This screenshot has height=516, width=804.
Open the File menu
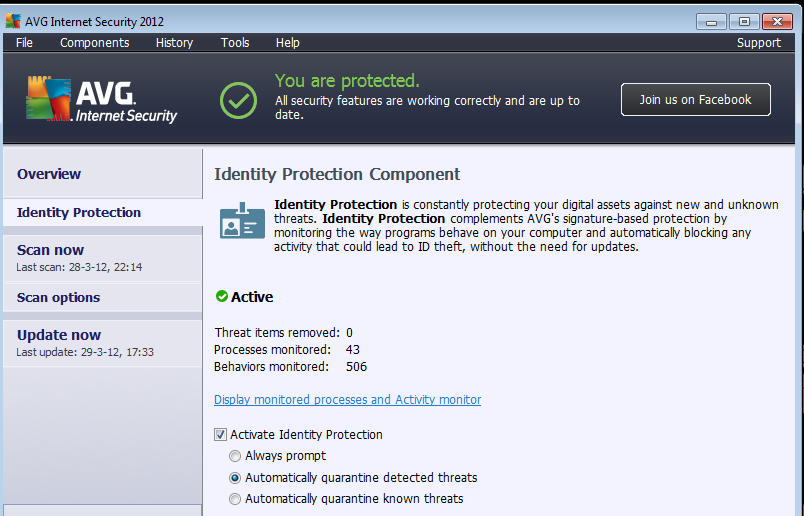pyautogui.click(x=24, y=43)
